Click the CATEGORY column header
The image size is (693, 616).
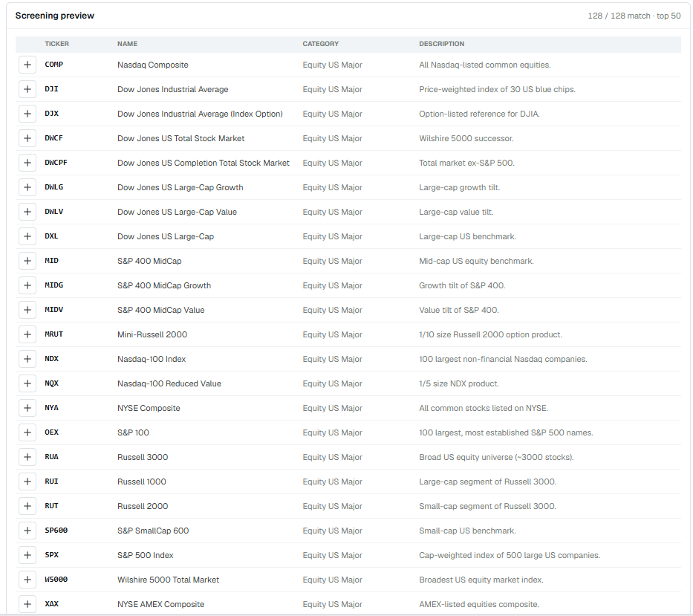pos(320,44)
